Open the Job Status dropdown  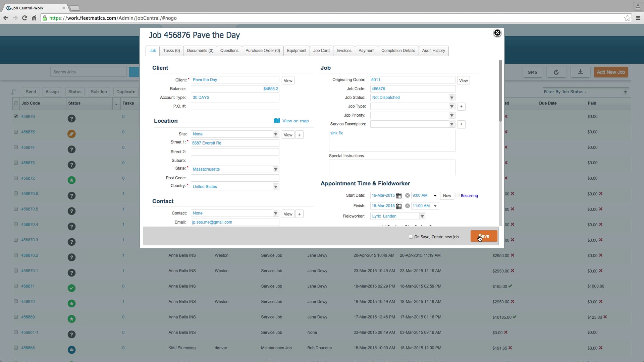[451, 98]
